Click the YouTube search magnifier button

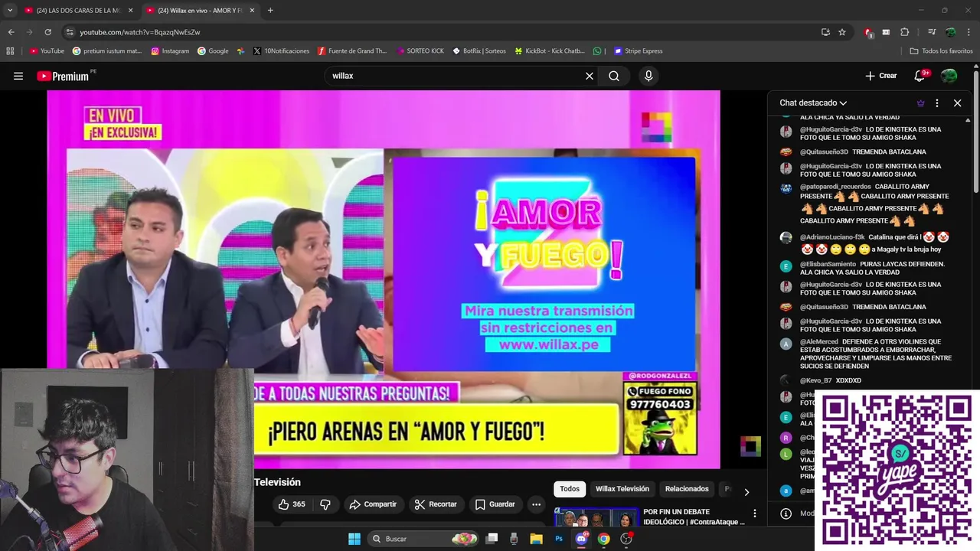(x=614, y=76)
